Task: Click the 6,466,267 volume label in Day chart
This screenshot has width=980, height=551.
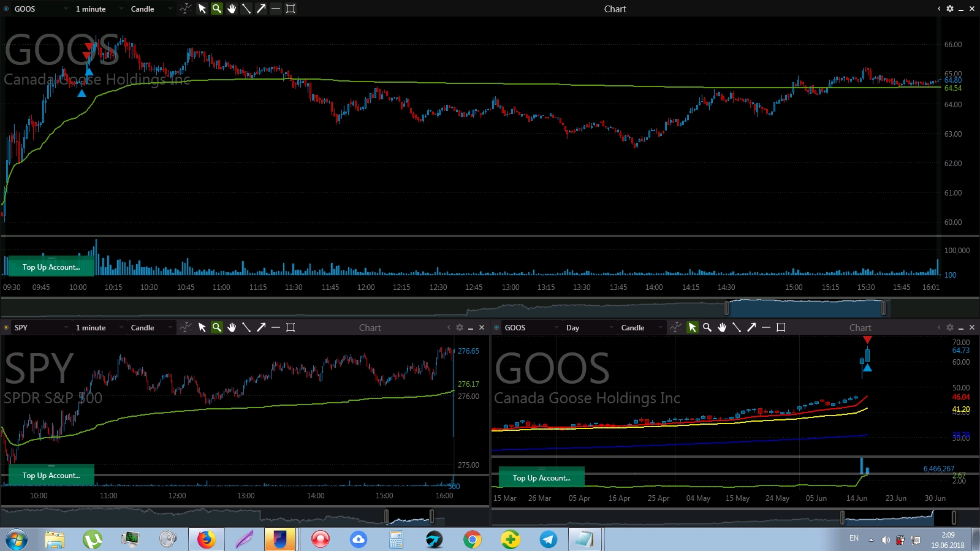Action: pyautogui.click(x=939, y=469)
